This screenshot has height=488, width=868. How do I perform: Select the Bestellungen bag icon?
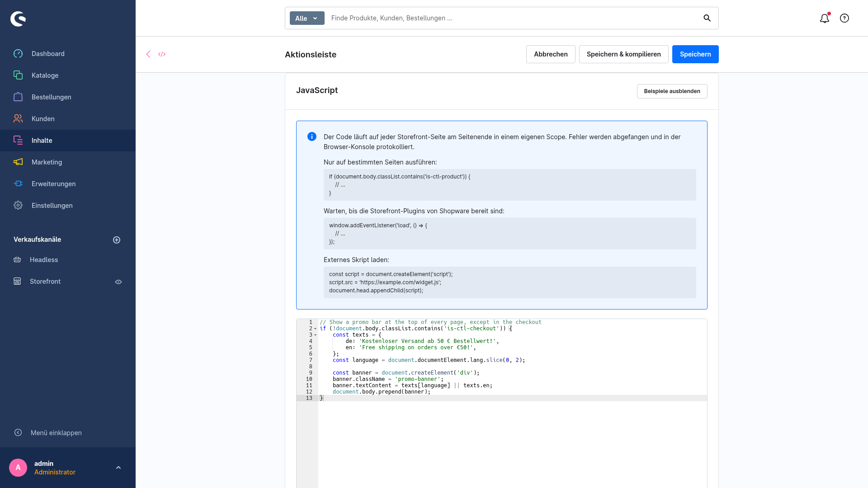(x=18, y=97)
